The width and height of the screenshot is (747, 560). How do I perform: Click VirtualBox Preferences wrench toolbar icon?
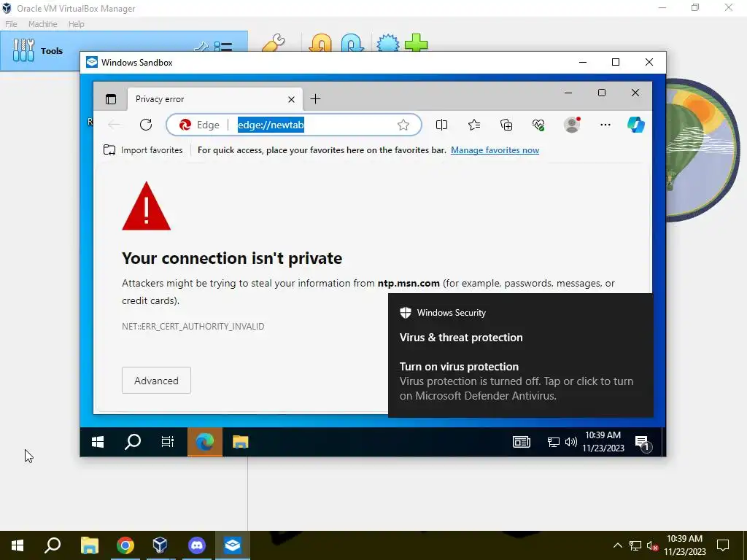click(274, 43)
